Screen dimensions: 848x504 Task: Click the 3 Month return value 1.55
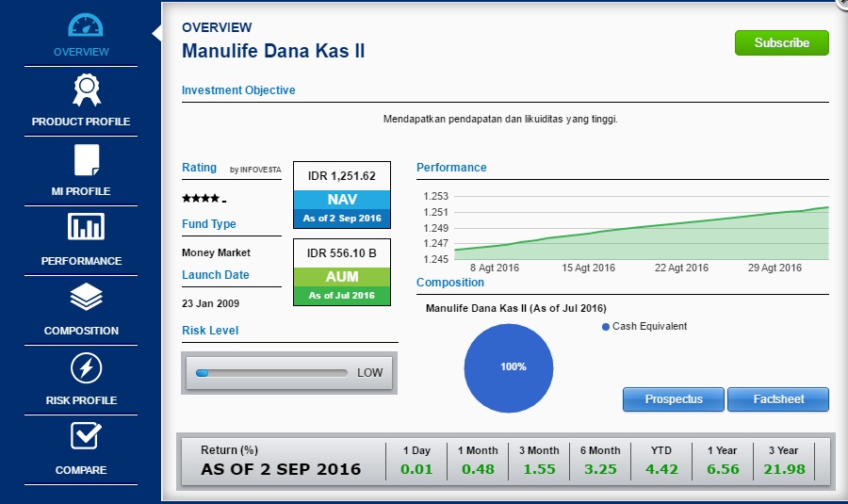click(x=539, y=469)
